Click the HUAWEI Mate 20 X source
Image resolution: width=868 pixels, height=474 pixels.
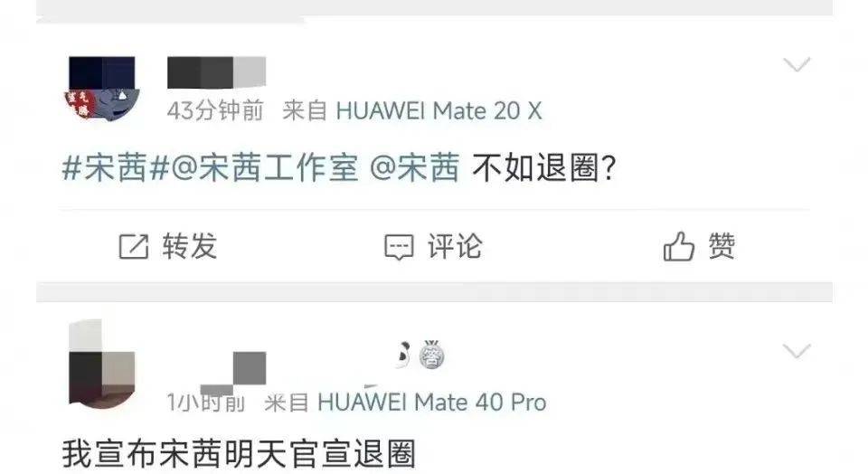[x=439, y=110]
